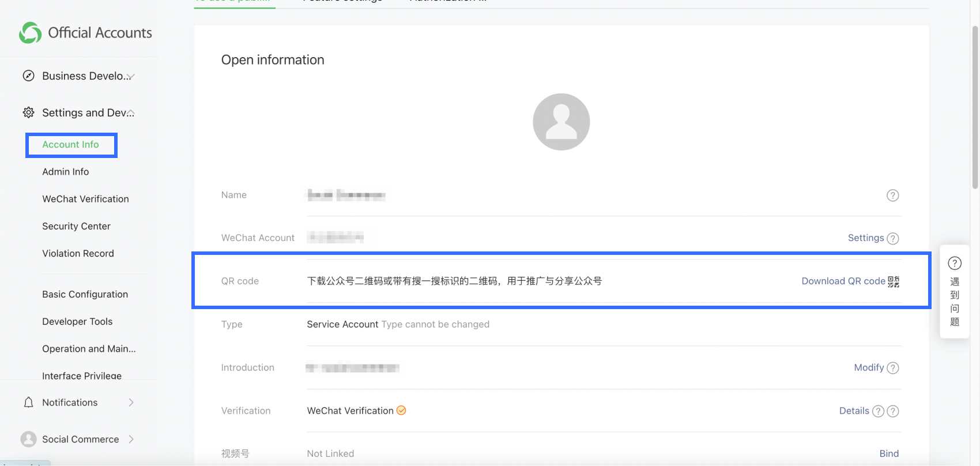Click Settings link for WeChat Account
This screenshot has width=980, height=466.
pos(866,238)
